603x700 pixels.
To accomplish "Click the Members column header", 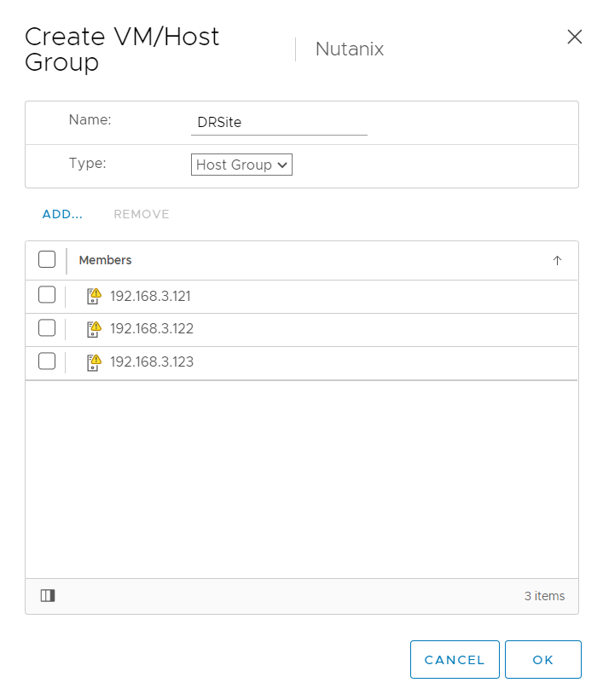I will tap(106, 260).
